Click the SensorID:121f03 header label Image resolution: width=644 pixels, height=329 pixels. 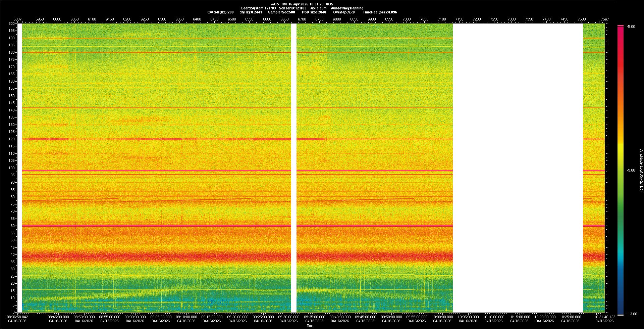point(292,8)
